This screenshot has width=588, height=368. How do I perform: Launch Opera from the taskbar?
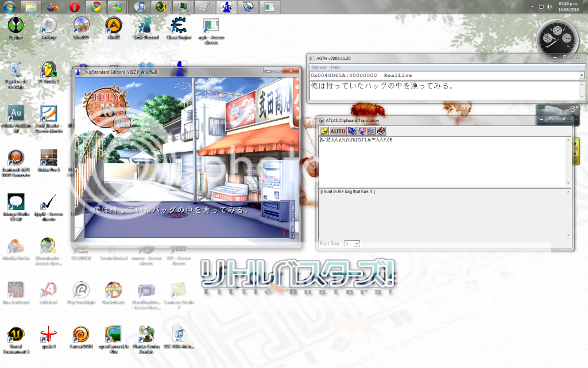point(74,7)
